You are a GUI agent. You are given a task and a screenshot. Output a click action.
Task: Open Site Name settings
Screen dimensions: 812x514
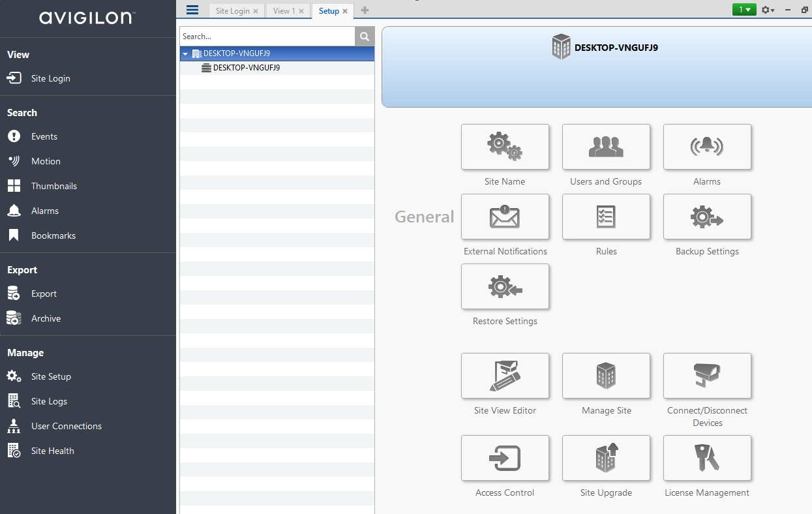tap(505, 147)
